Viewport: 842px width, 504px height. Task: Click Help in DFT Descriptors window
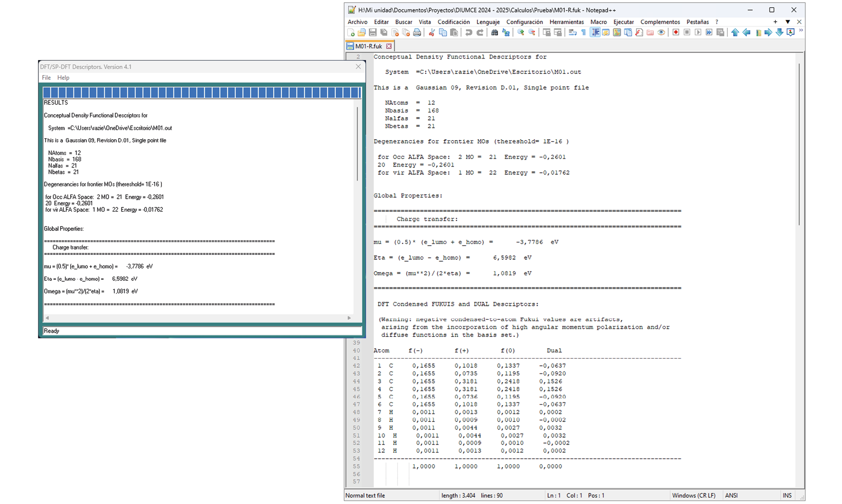pos(63,78)
